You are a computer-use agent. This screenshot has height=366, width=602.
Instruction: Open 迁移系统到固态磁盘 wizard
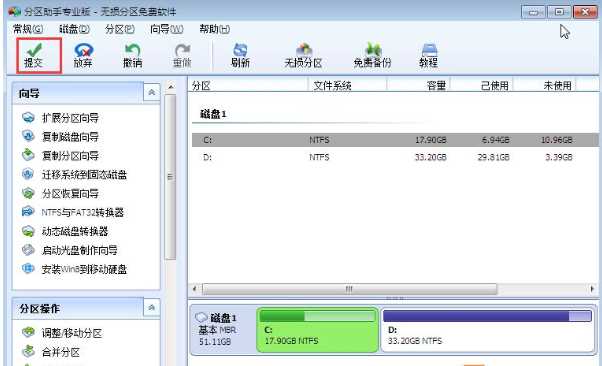[x=84, y=175]
